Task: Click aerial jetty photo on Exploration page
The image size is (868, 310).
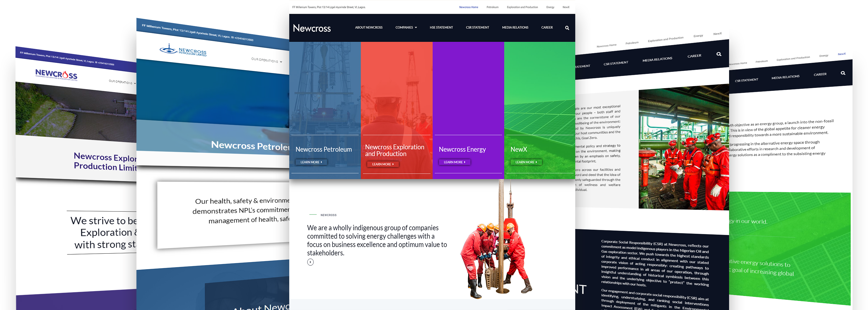Action: (76, 111)
